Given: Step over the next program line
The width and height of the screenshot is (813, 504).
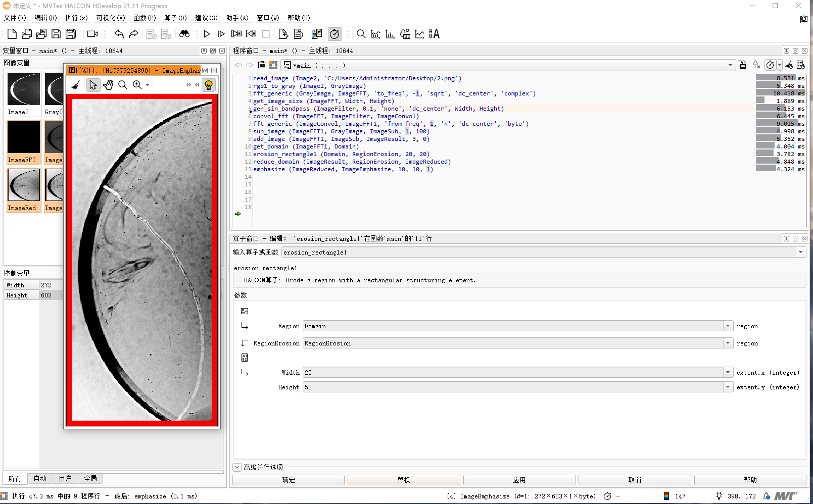Looking at the screenshot, I should tap(221, 34).
